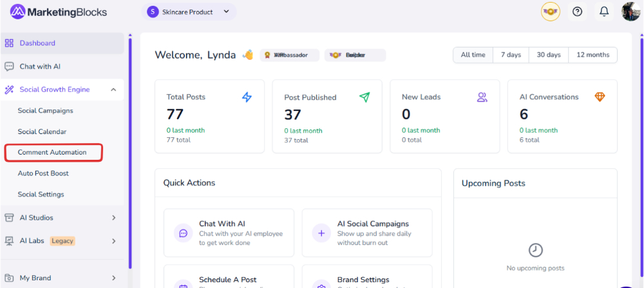Viewport: 644px width, 288px height.
Task: Click the MarketingBlocks logo
Action: [x=59, y=12]
